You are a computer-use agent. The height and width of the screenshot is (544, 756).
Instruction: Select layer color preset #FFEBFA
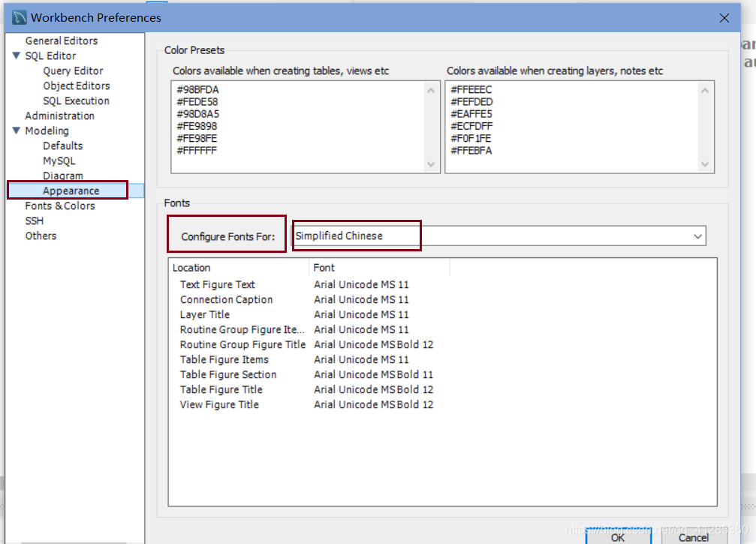tap(471, 150)
